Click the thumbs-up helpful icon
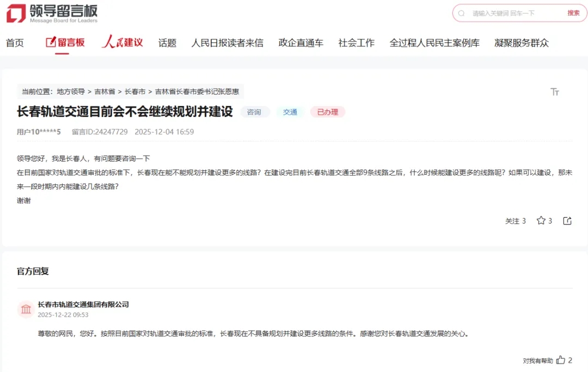This screenshot has height=372, width=588. pyautogui.click(x=561, y=360)
